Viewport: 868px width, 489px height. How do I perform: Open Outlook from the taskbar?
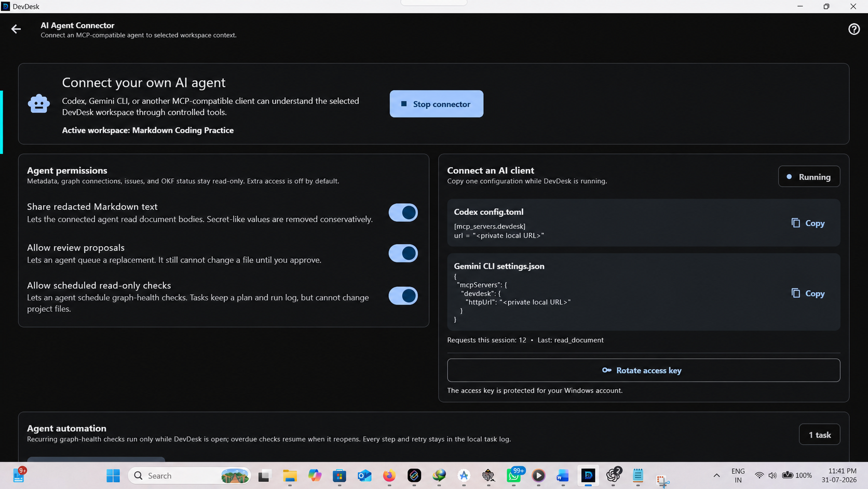364,475
